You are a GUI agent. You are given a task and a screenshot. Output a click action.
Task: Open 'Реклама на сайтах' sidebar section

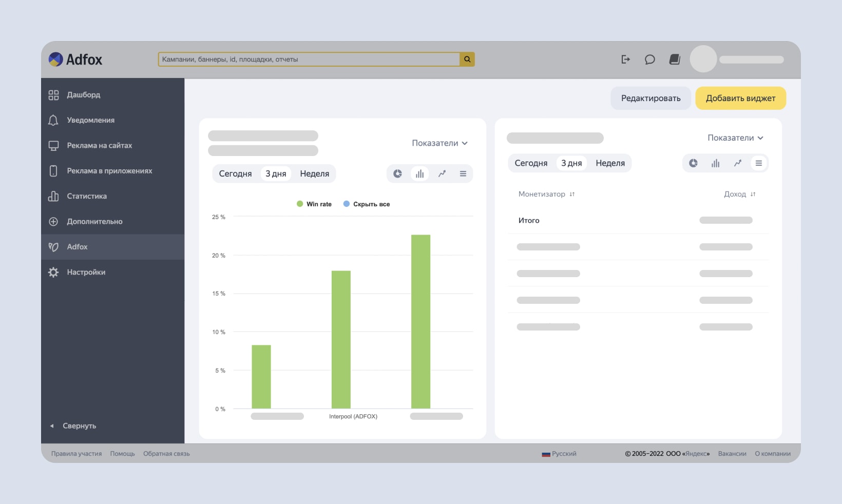click(99, 146)
